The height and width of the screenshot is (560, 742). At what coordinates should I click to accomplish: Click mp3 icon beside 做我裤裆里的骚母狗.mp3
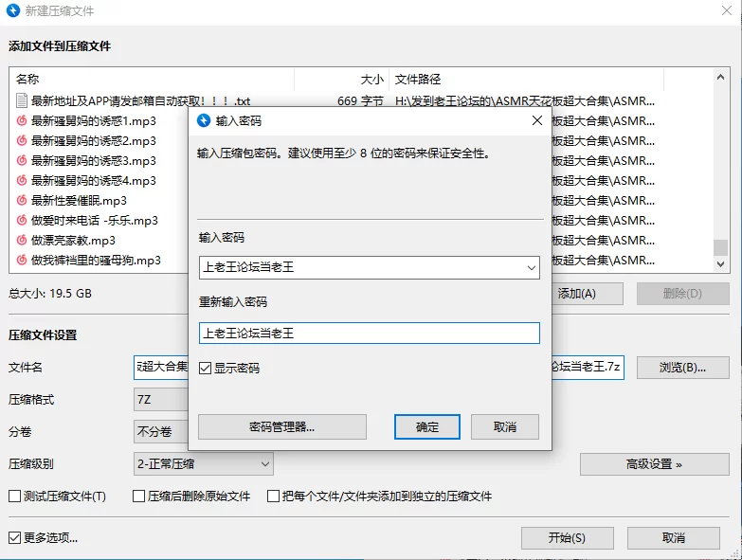tap(21, 260)
